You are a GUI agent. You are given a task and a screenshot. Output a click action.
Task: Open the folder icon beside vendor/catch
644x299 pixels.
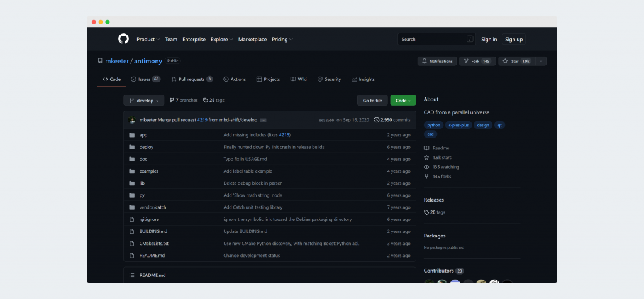click(132, 207)
